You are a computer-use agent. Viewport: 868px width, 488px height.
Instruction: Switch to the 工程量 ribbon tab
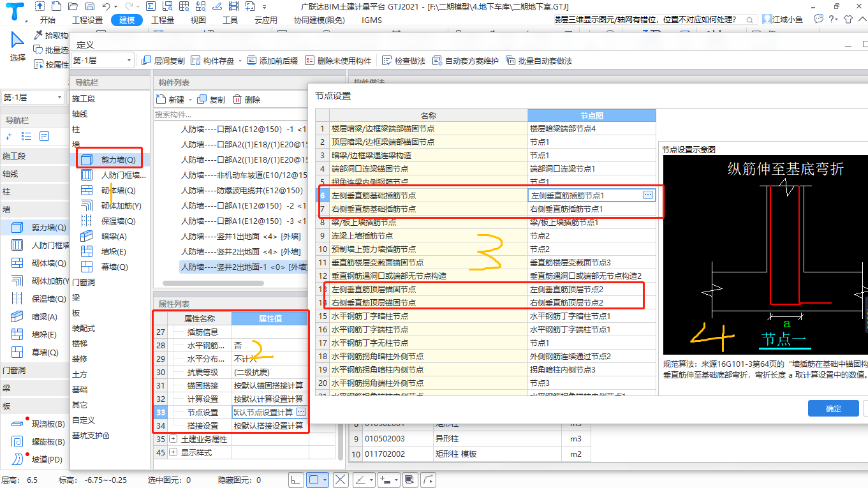pyautogui.click(x=163, y=20)
